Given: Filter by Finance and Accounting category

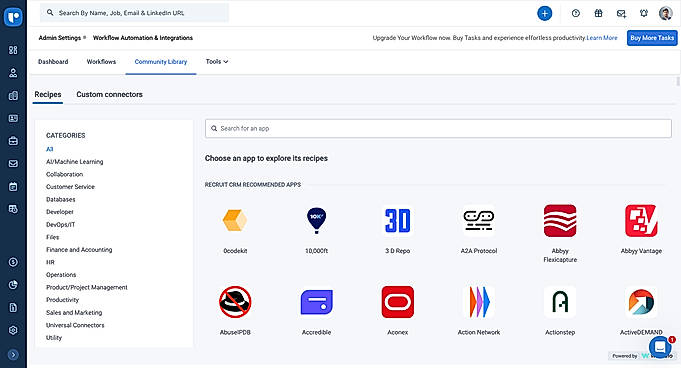Looking at the screenshot, I should tap(79, 250).
